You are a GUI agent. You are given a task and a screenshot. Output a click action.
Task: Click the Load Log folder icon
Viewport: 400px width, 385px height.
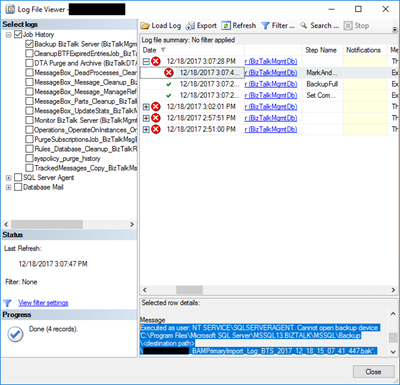coord(145,26)
